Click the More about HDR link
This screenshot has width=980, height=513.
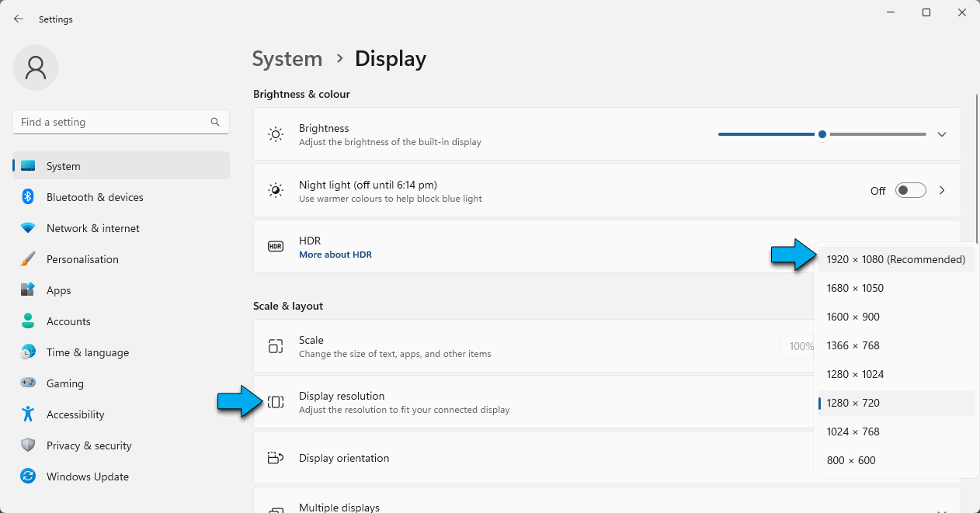(x=335, y=254)
